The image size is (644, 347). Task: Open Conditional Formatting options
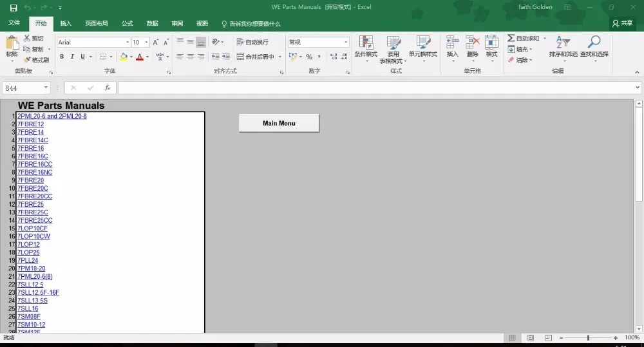pos(366,42)
